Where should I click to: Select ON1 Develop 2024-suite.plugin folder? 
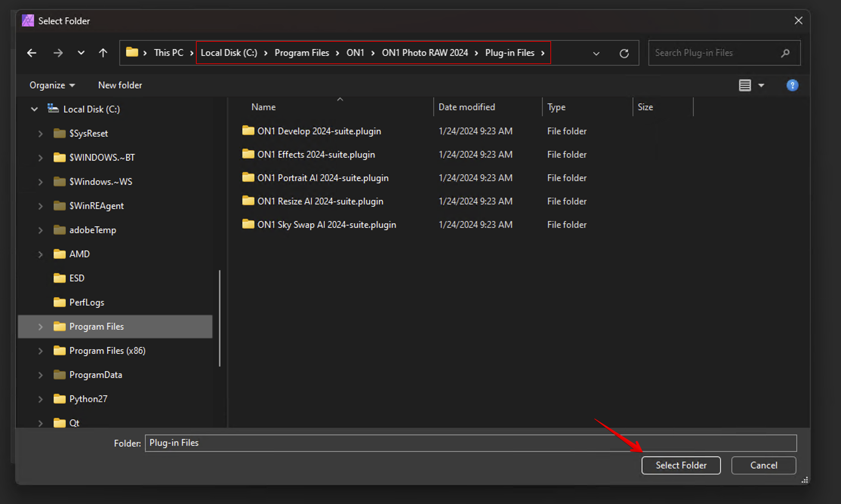coord(319,131)
